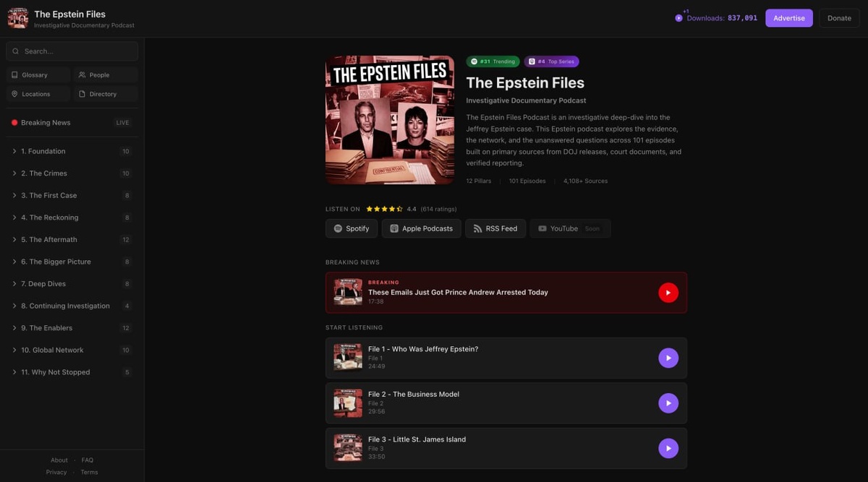Click the red Breaking News live dot
868x482 pixels.
click(14, 123)
